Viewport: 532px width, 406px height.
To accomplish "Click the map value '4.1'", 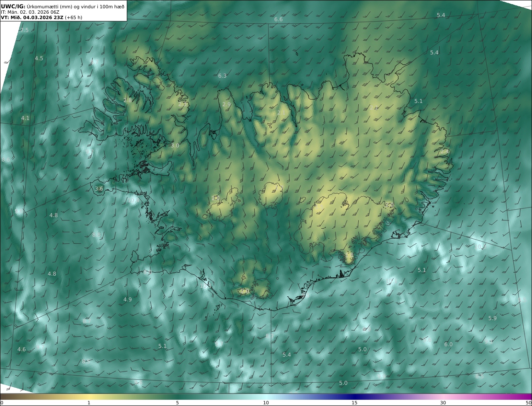I will [x=25, y=118].
